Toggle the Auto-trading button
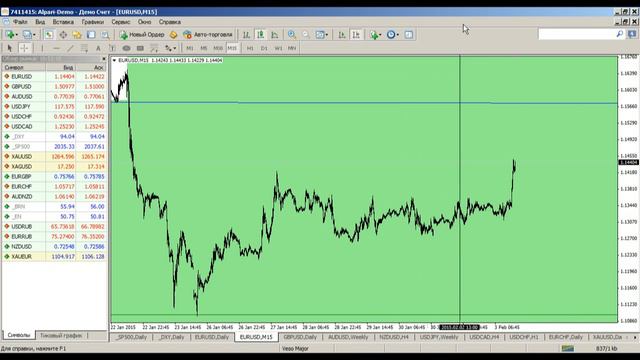This screenshot has width=640, height=360. click(x=208, y=35)
